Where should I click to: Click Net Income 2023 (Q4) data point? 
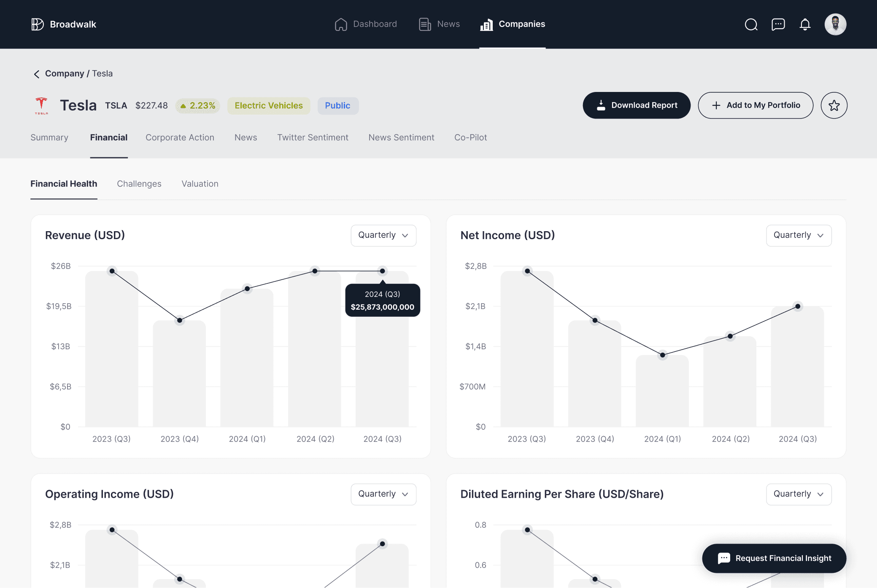[x=595, y=321]
